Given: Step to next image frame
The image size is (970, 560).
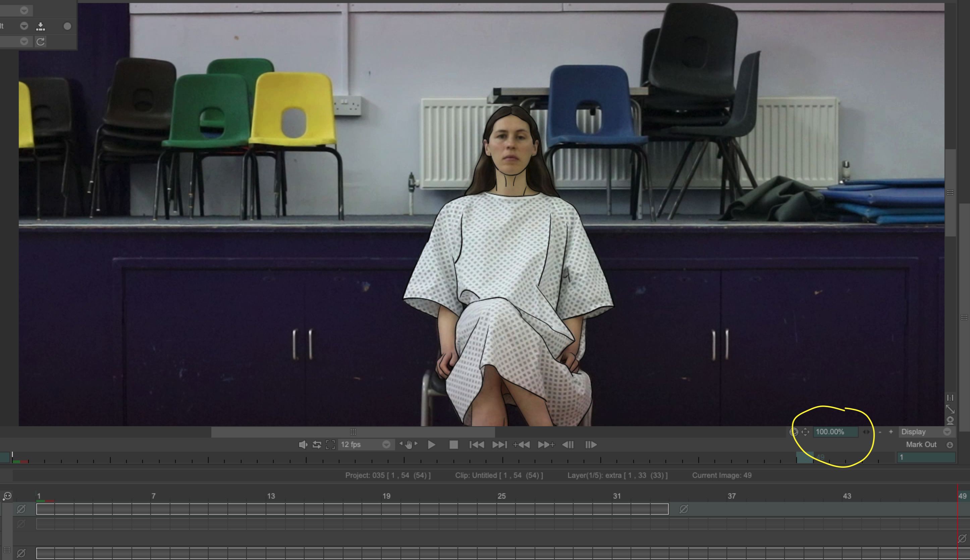Looking at the screenshot, I should click(x=591, y=445).
